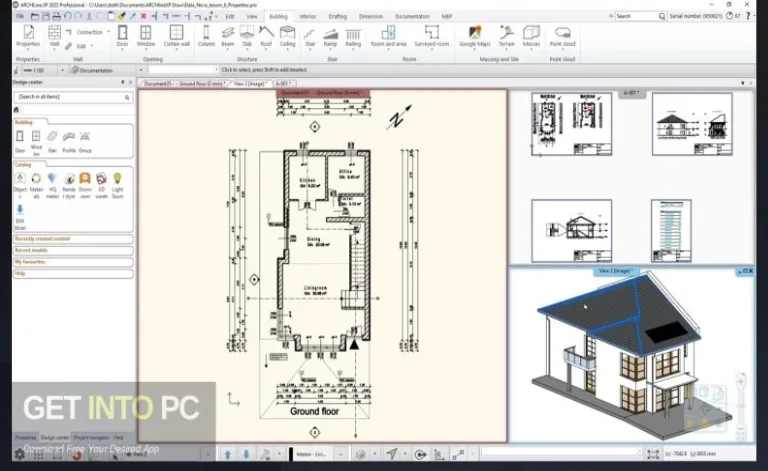Switch to the Project navigator panel tab
Screen dimensions: 768x471
point(91,438)
